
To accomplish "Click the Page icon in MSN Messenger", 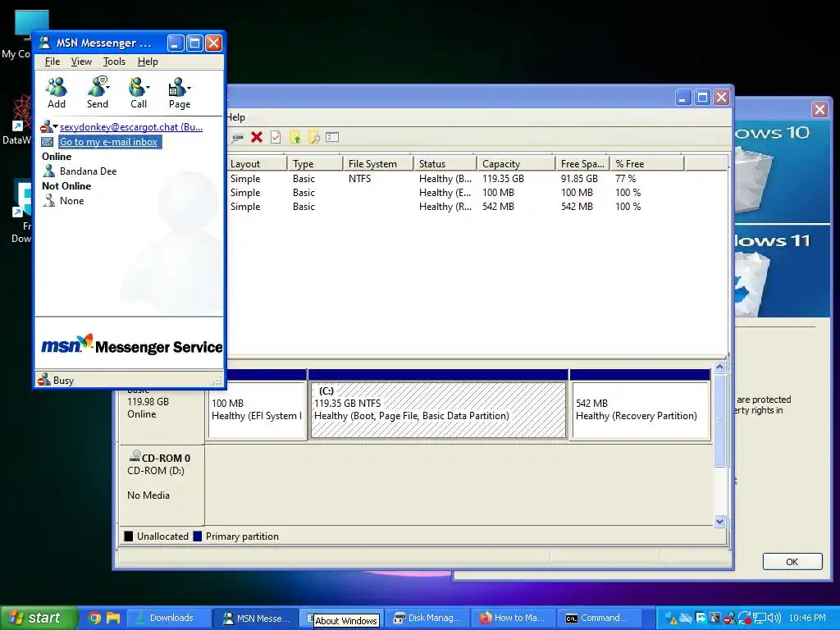I will (176, 87).
